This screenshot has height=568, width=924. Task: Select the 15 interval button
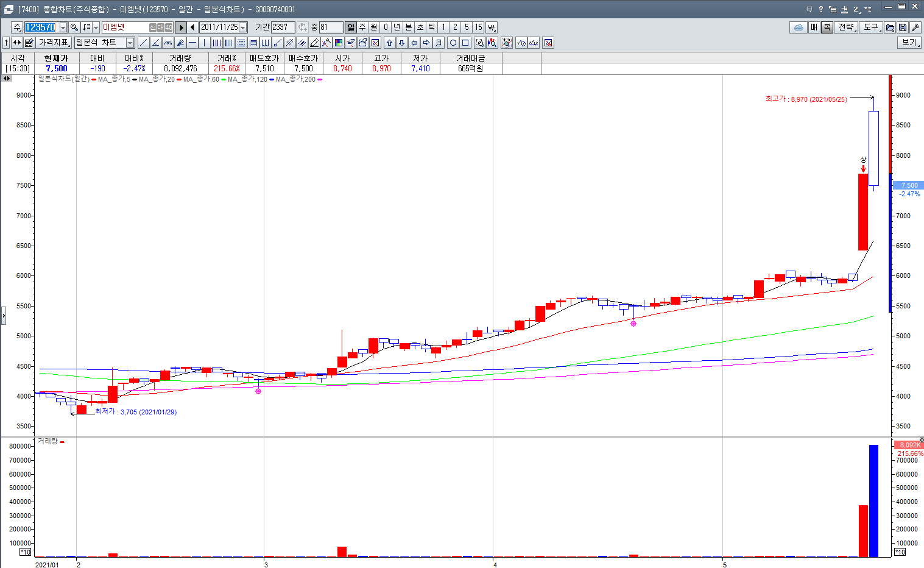[479, 27]
